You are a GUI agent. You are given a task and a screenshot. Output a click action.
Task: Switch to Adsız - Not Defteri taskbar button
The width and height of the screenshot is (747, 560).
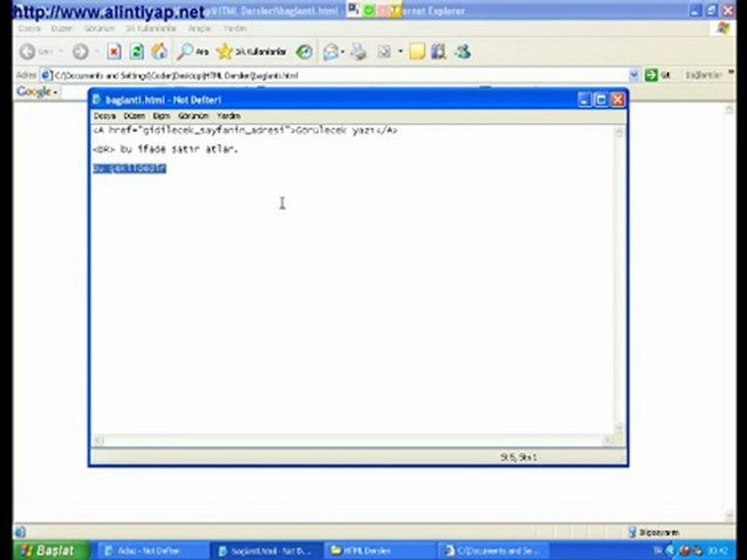[153, 551]
